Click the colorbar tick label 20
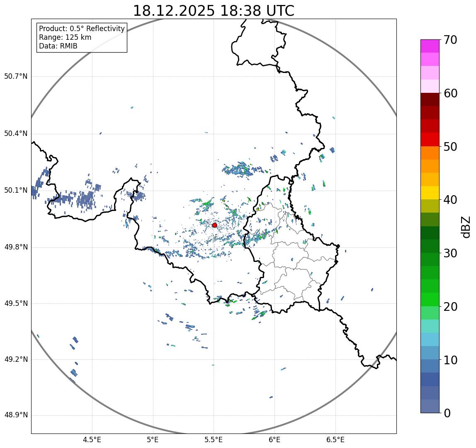Image resolution: width=476 pixels, height=448 pixels. pyautogui.click(x=450, y=307)
